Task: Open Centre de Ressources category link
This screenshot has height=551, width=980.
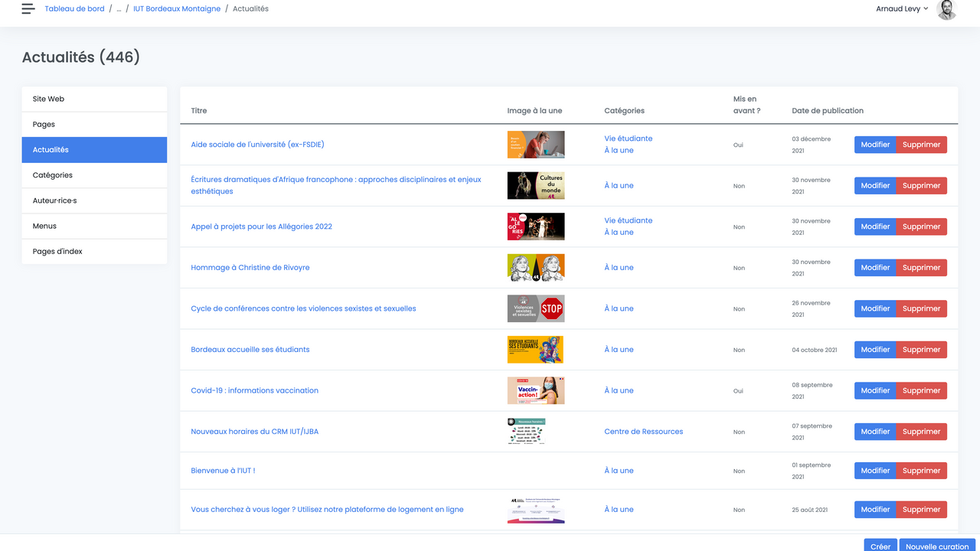Action: (x=643, y=432)
